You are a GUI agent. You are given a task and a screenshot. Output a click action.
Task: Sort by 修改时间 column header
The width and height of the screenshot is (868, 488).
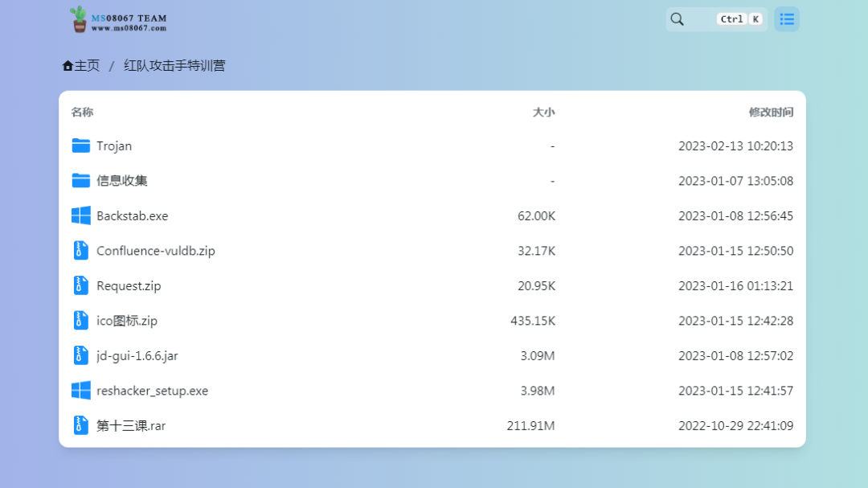(771, 112)
